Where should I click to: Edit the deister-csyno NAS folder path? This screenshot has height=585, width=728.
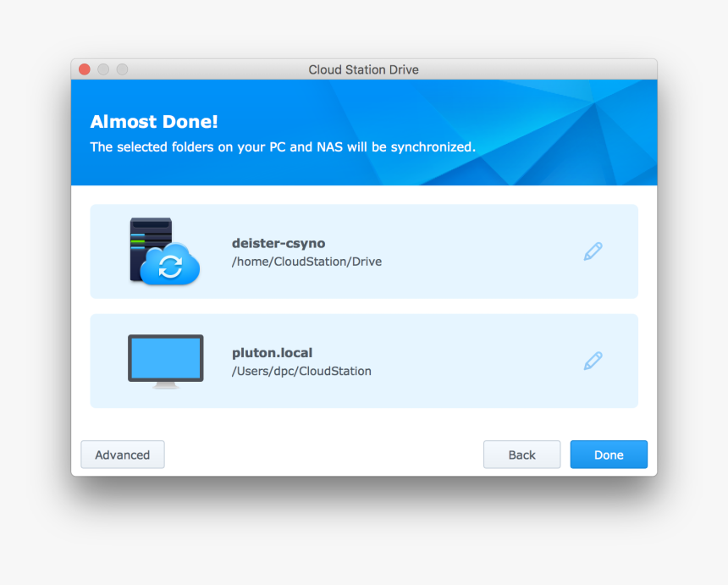pyautogui.click(x=593, y=251)
